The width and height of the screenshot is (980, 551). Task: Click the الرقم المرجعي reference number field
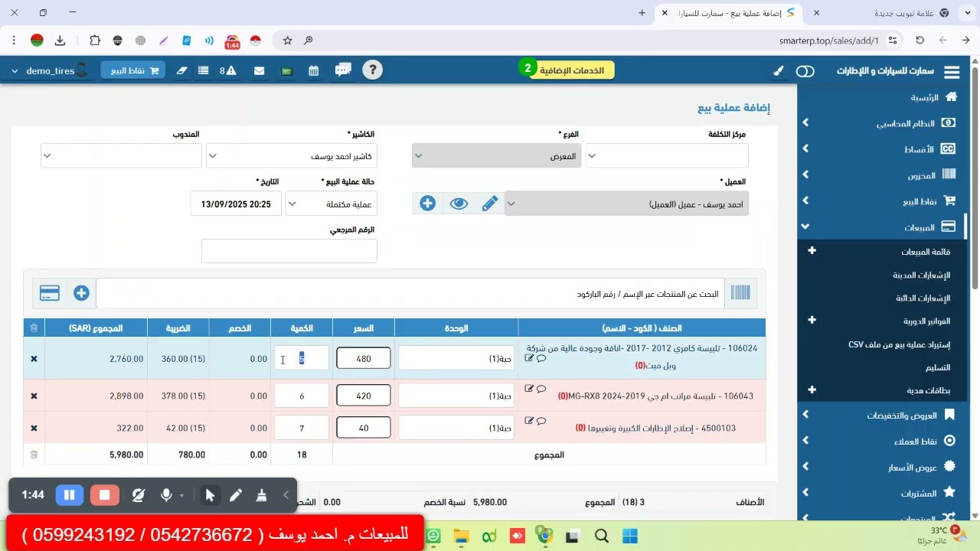(x=289, y=251)
